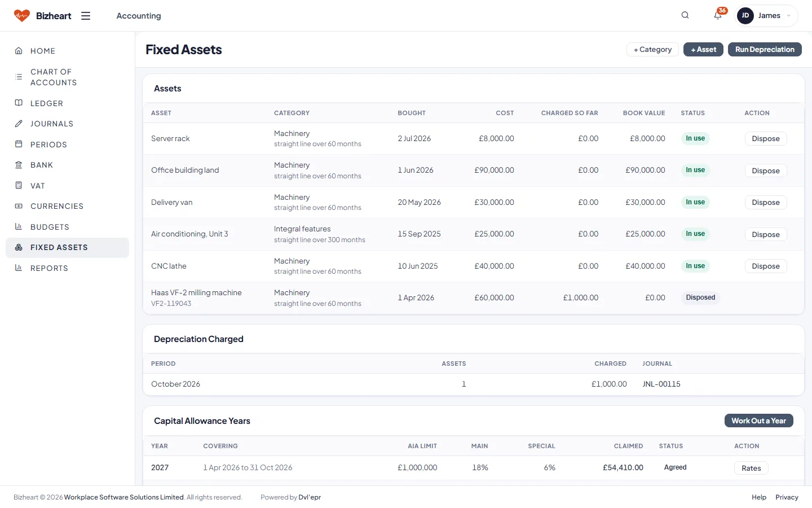Click the £1,000,000 AIA limit value
Image resolution: width=812 pixels, height=508 pixels.
pos(417,467)
